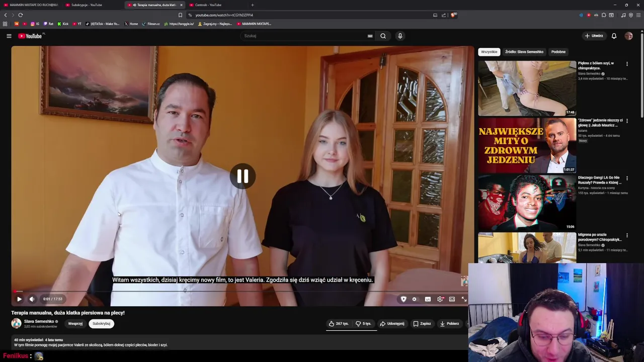Open options for 'Migrena po uraźe' video
This screenshot has width=644, height=362.
click(x=627, y=235)
